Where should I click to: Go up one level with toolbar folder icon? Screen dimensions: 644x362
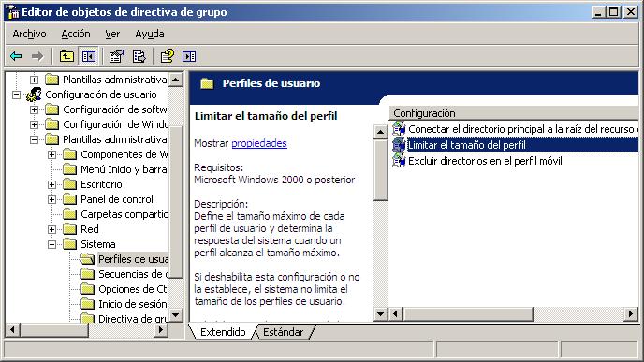(66, 56)
